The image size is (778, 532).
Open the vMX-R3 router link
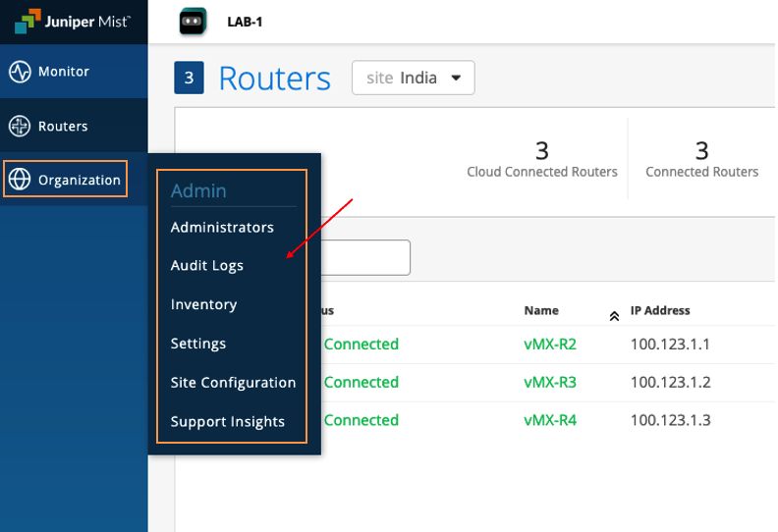pos(550,382)
